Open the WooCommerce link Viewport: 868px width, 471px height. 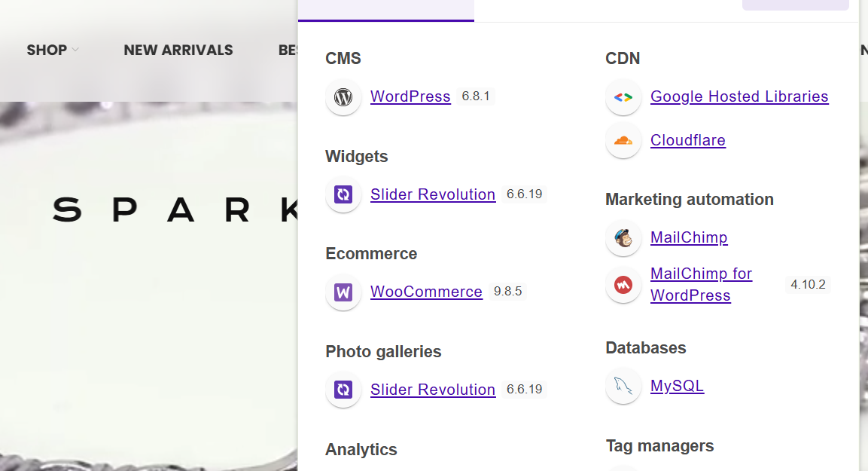tap(426, 292)
